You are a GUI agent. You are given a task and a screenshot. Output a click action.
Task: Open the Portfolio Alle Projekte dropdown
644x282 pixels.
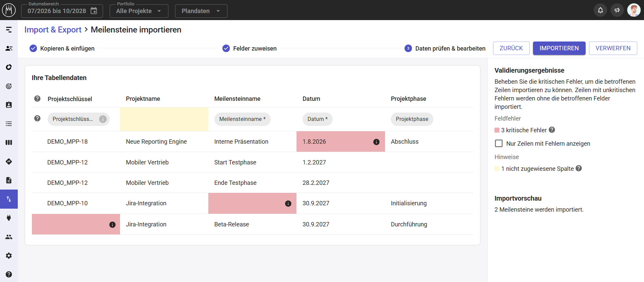[139, 11]
